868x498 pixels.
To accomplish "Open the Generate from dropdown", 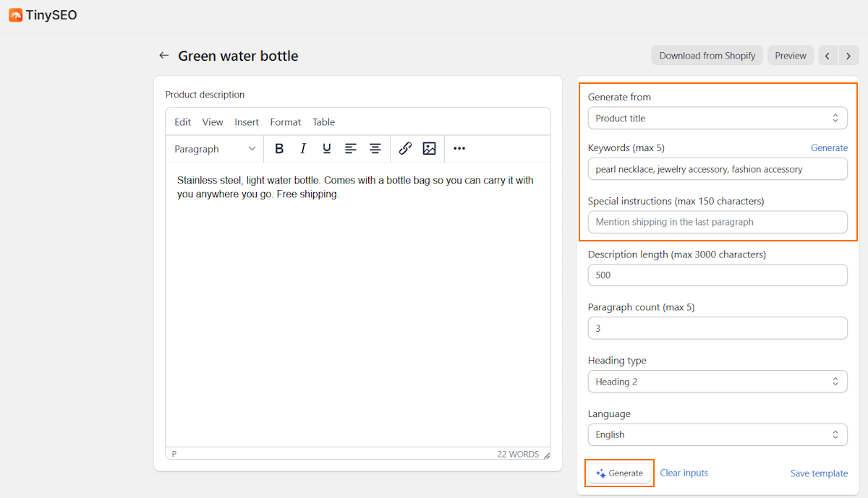I will [718, 118].
